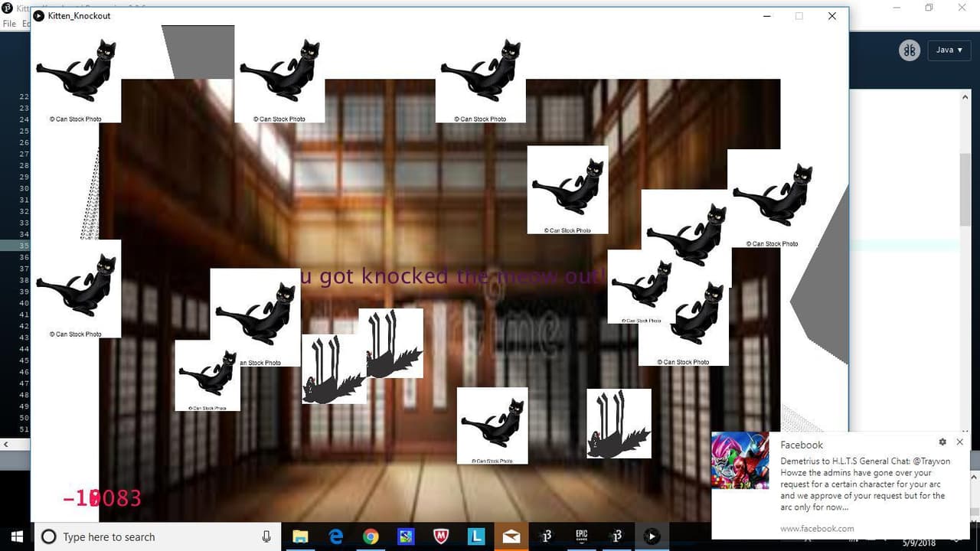The image size is (980, 551).
Task: Open the Java mode dropdown in Processing
Action: (x=949, y=50)
